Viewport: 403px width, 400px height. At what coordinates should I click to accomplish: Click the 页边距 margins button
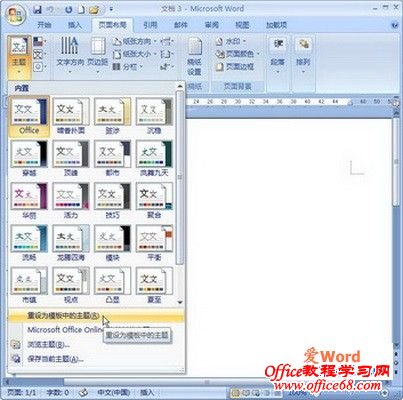(x=98, y=56)
